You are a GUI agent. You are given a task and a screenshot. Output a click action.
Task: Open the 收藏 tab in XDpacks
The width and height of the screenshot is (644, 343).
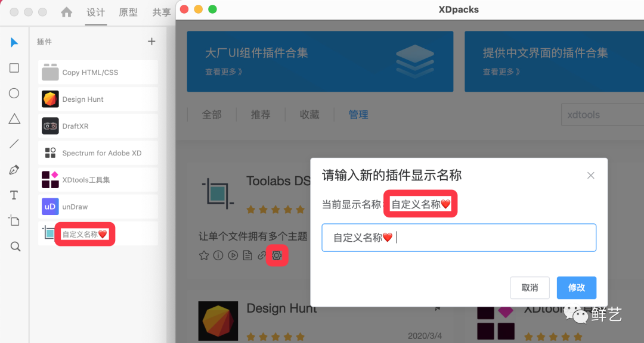(309, 114)
